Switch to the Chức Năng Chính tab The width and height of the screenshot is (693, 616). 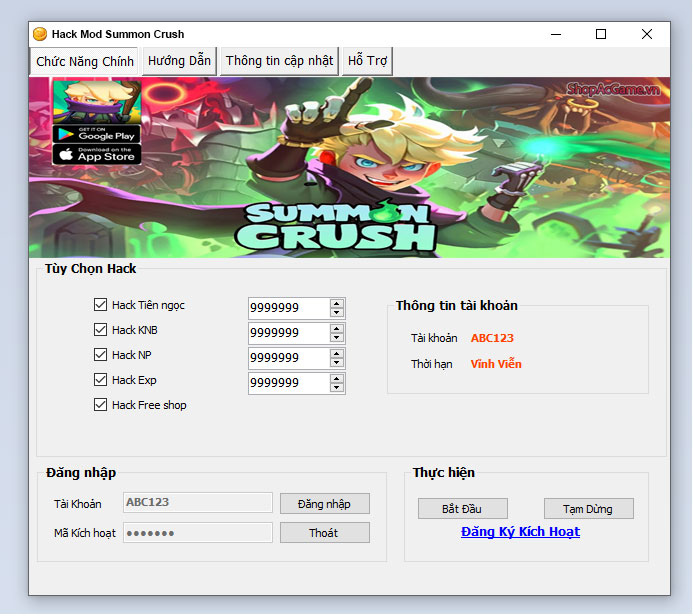84,61
